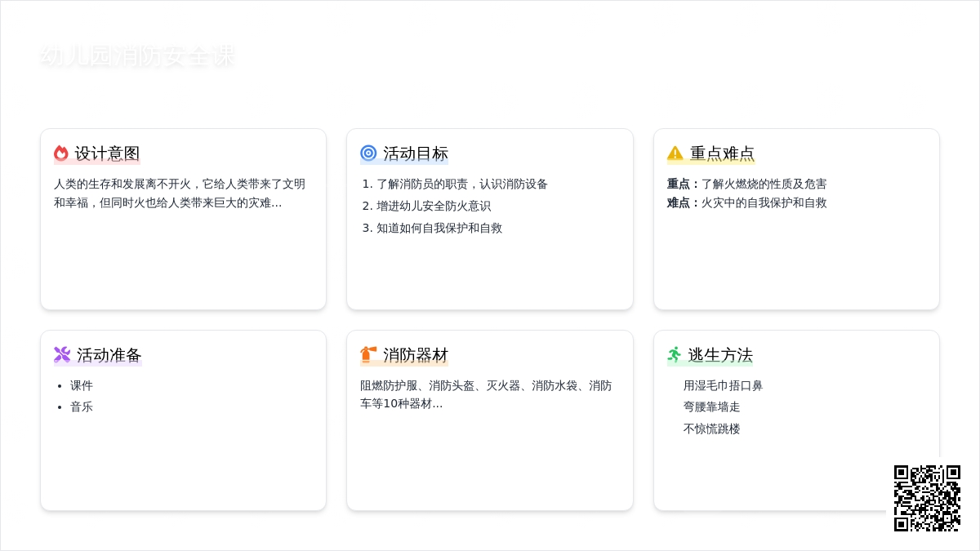The image size is (980, 551).
Task: Click the 课件 bullet item
Action: click(82, 385)
